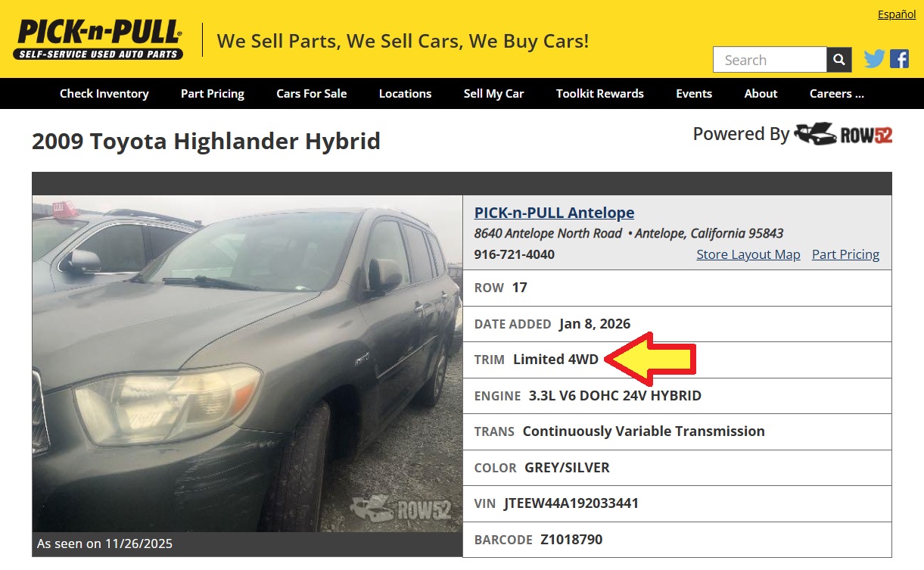Click Part Pricing link in store box

[845, 254]
